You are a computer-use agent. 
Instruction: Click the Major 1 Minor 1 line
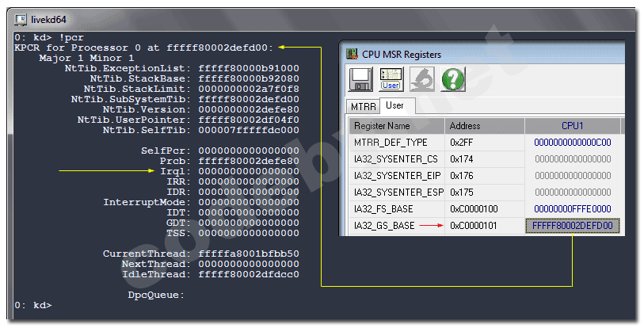86,58
